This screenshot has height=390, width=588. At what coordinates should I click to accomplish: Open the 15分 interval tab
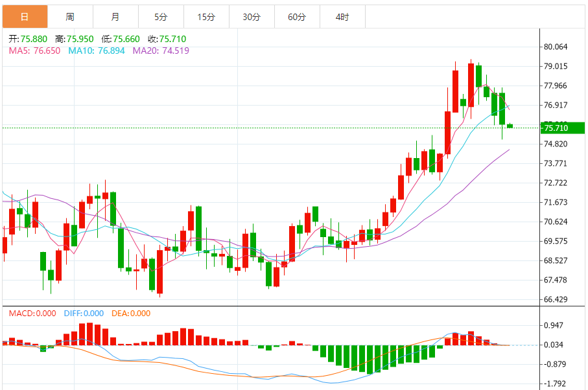coord(206,17)
